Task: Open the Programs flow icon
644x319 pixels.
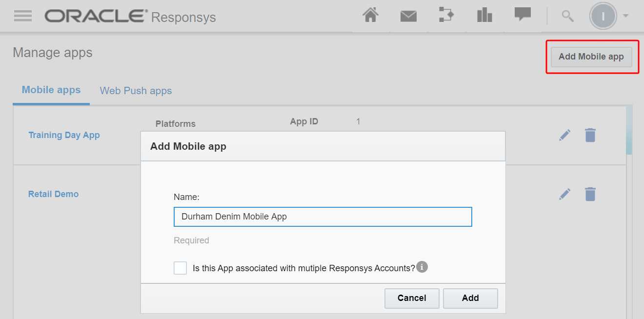Action: (446, 15)
